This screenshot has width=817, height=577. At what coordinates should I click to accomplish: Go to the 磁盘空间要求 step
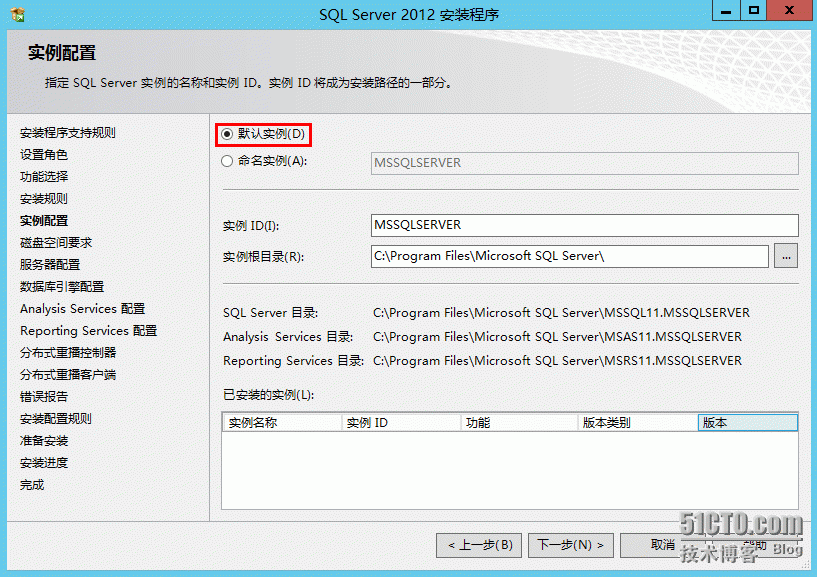[56, 242]
